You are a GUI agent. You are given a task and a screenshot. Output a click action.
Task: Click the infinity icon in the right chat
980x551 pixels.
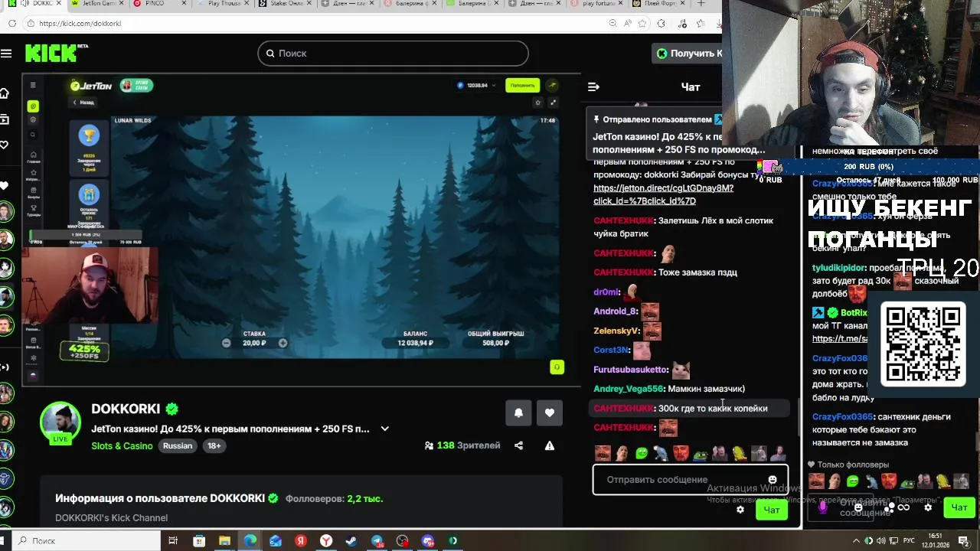(x=903, y=507)
